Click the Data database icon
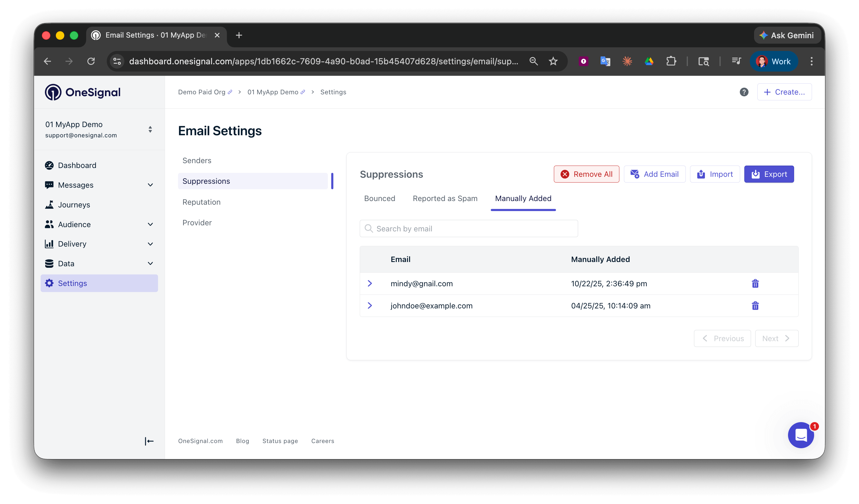This screenshot has width=859, height=504. click(49, 263)
